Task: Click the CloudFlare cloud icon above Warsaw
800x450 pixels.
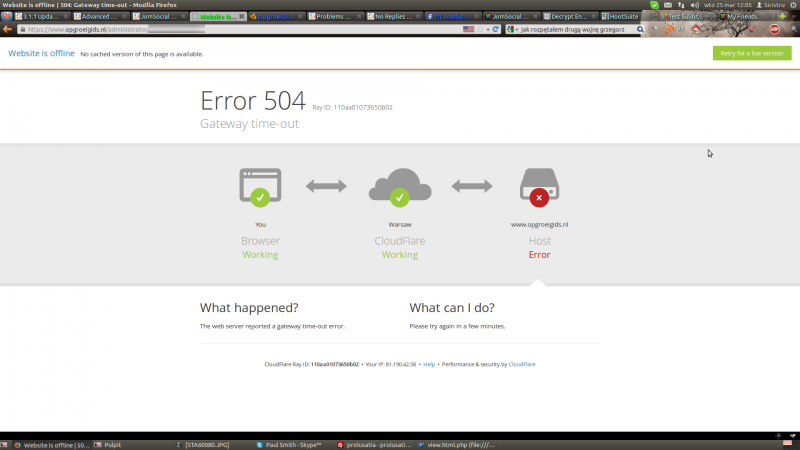Action: click(x=400, y=187)
